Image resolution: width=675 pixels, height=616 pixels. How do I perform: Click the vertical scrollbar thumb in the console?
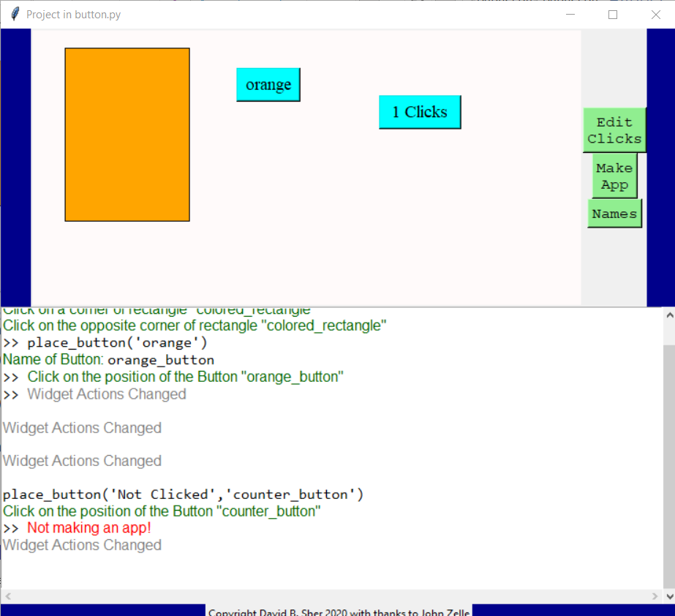(669, 466)
